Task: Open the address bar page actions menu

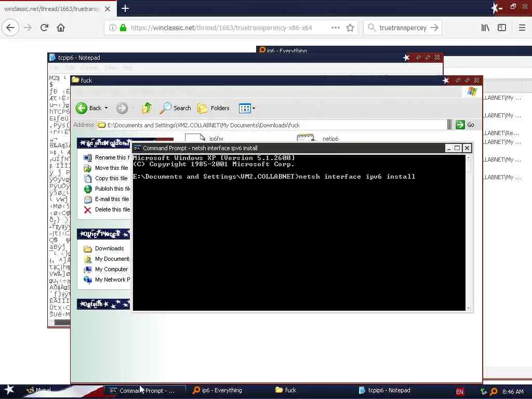Action: (x=335, y=28)
